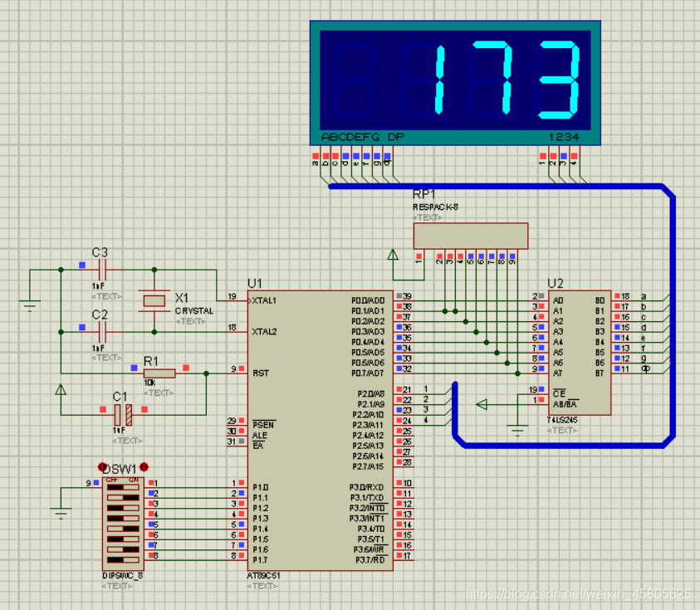Viewport: 700px width, 610px height.
Task: Select resistor R1 body
Action: pos(159,373)
